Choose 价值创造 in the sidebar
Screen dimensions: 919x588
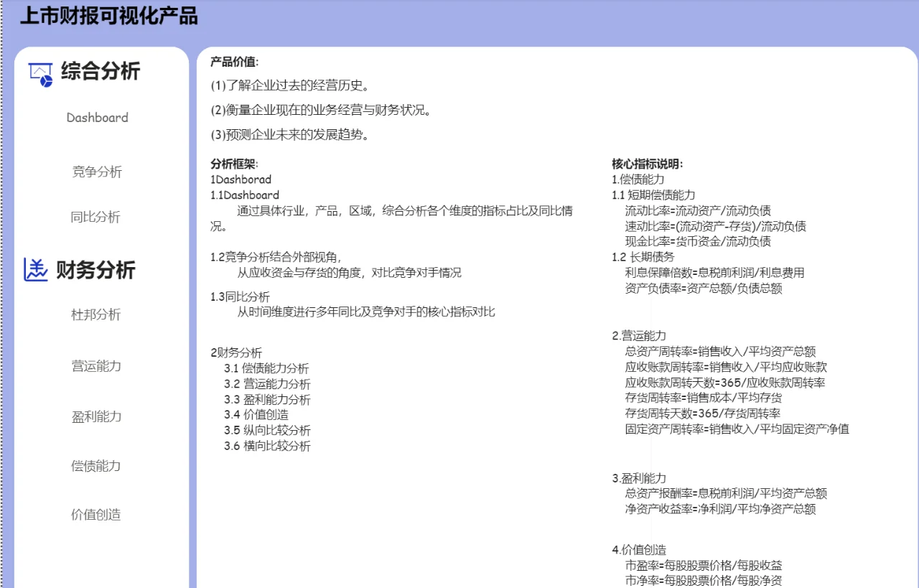click(96, 514)
